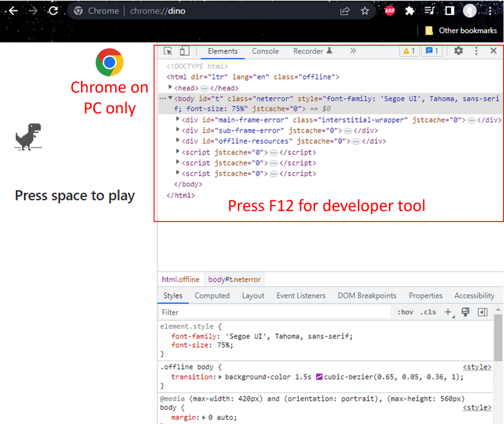Switch to the Console tab
The width and height of the screenshot is (504, 424).
265,51
